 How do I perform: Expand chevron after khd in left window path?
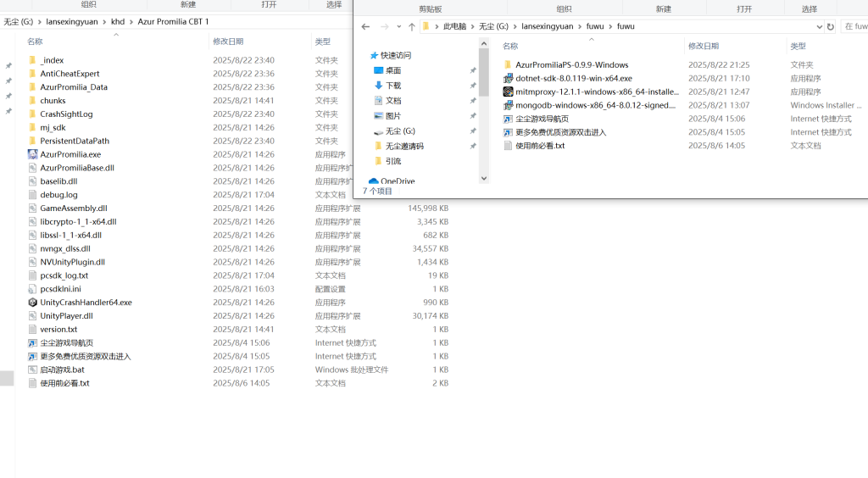131,21
